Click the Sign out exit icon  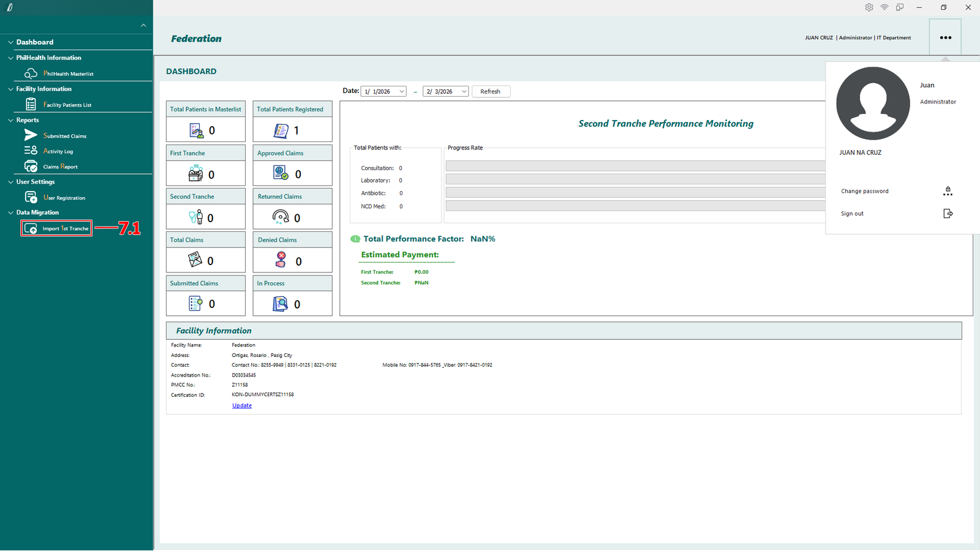point(948,214)
